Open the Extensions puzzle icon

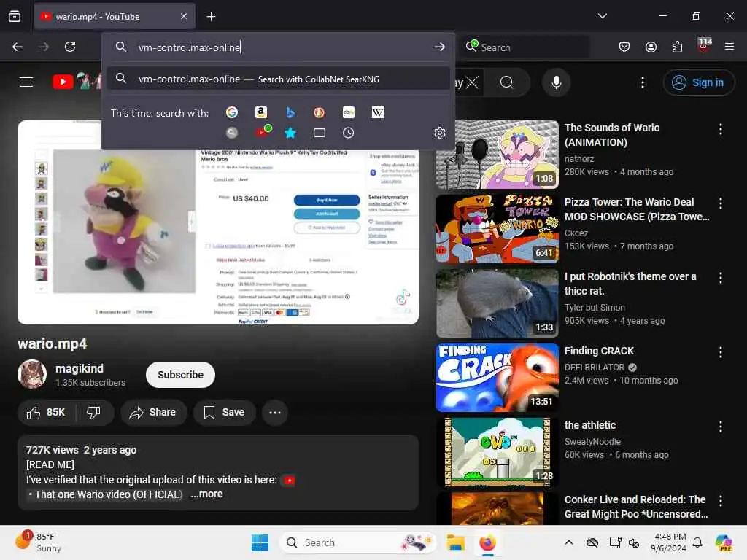677,47
